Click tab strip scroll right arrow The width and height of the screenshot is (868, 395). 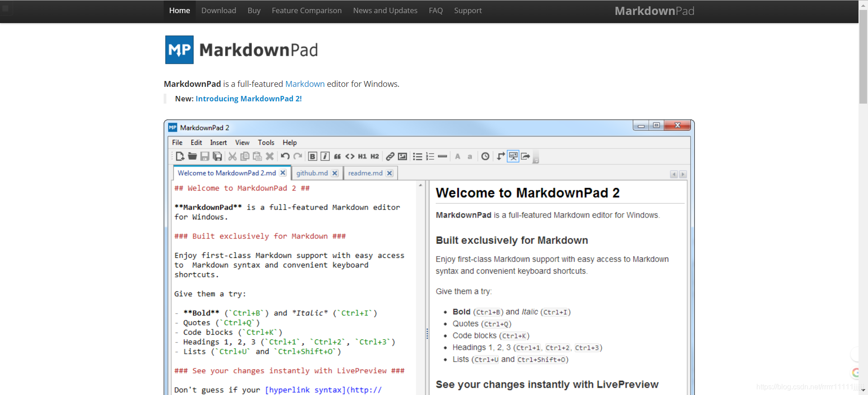point(683,174)
